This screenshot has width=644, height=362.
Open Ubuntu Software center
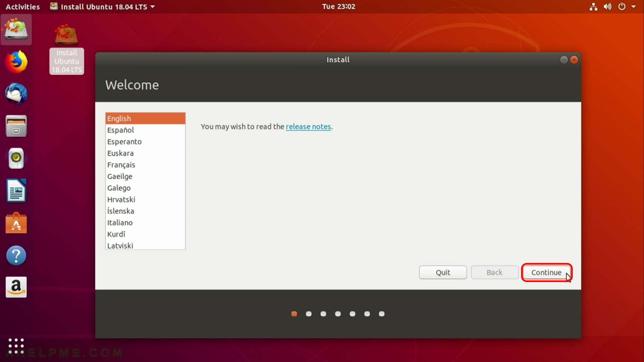[16, 223]
